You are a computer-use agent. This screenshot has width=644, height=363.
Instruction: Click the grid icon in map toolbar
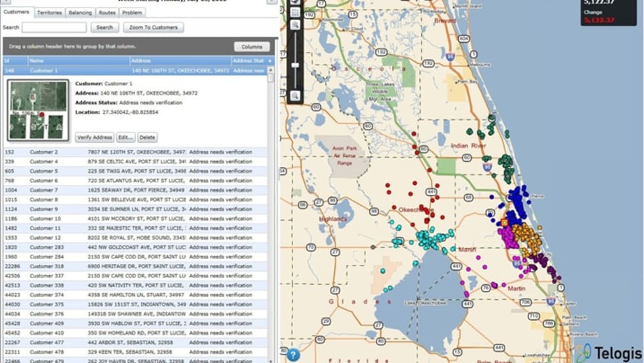(295, 11)
